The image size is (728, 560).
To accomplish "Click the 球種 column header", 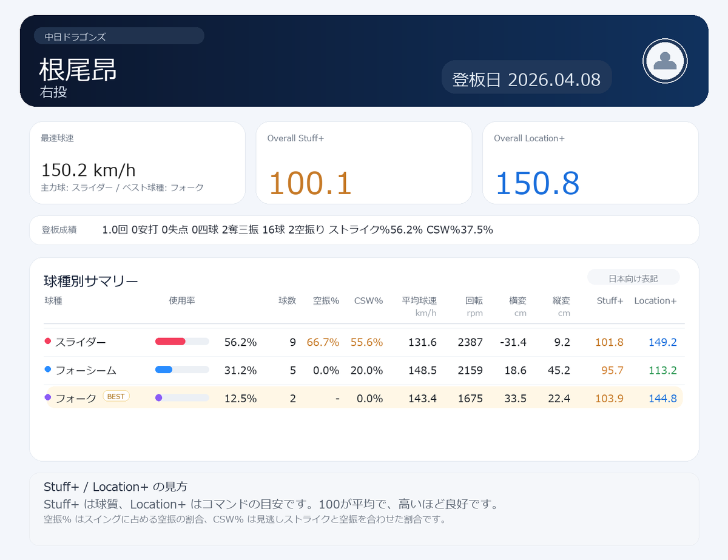I will pyautogui.click(x=53, y=300).
